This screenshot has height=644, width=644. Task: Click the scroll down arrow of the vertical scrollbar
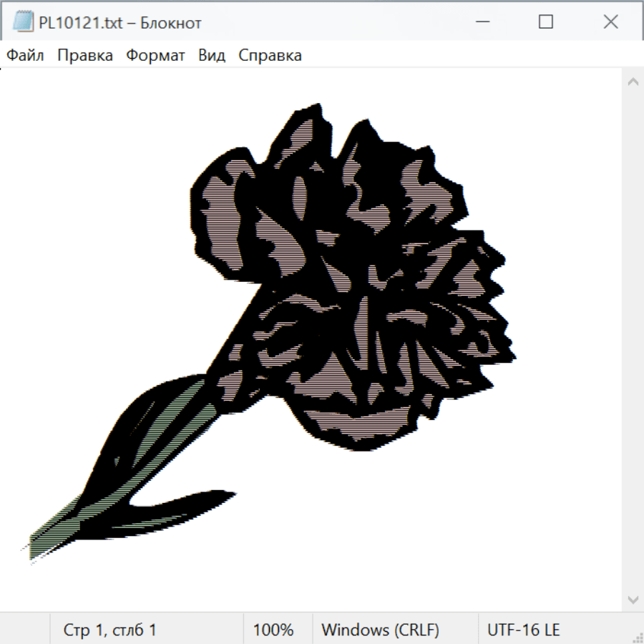(x=633, y=599)
